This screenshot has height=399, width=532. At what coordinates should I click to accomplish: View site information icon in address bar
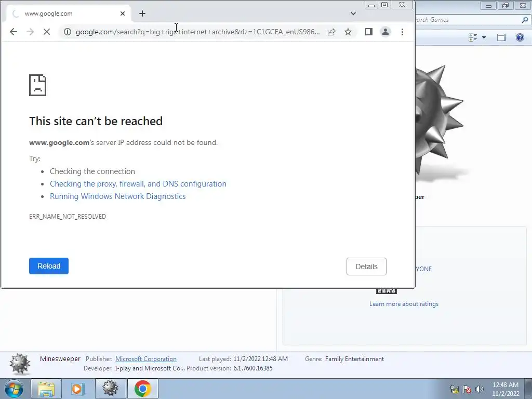pos(68,32)
